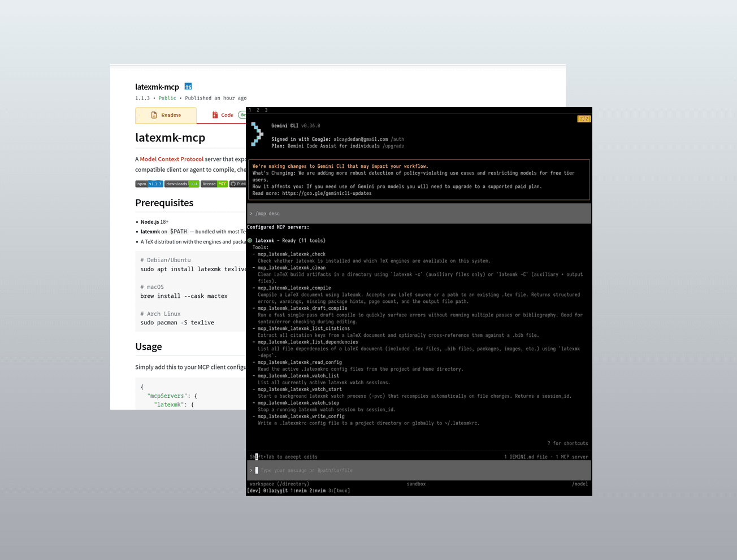The height and width of the screenshot is (560, 737).
Task: Click the Public label under the package title
Action: (x=167, y=98)
